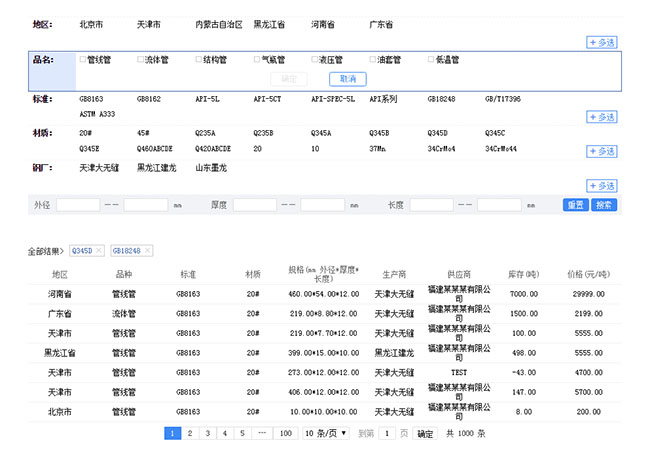Remove the Q345D filter tag

(99, 250)
